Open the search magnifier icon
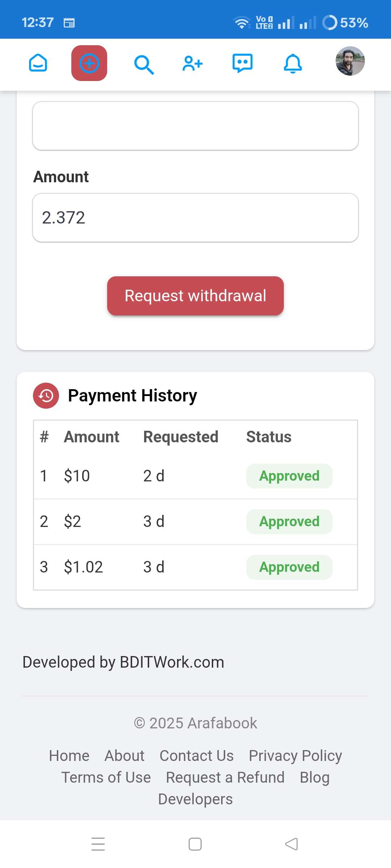391x868 pixels. [x=144, y=64]
